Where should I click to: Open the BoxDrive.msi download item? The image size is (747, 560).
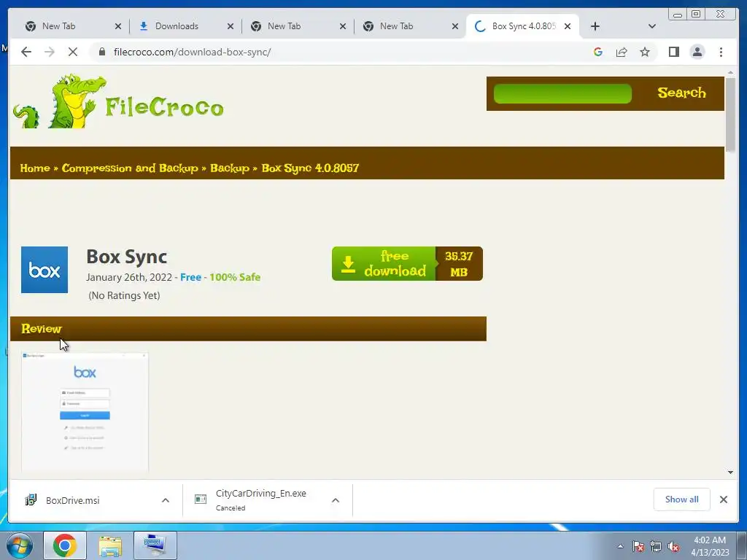(72, 500)
